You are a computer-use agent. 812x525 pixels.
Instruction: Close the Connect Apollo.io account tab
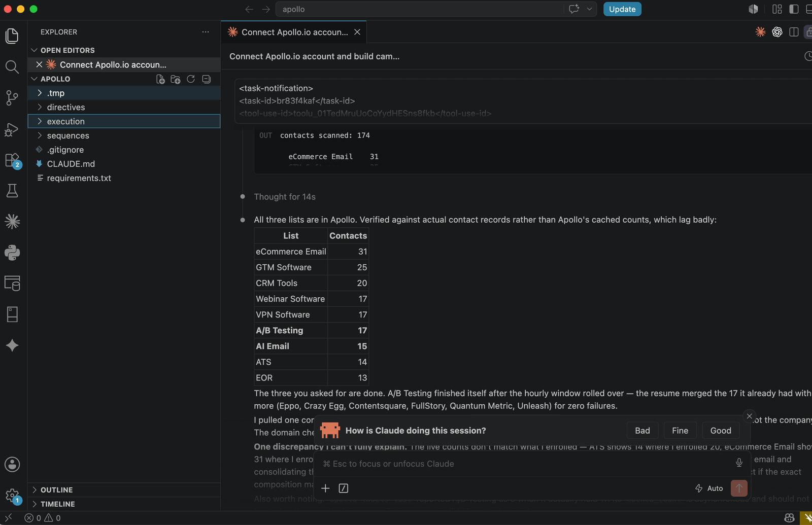click(x=357, y=32)
